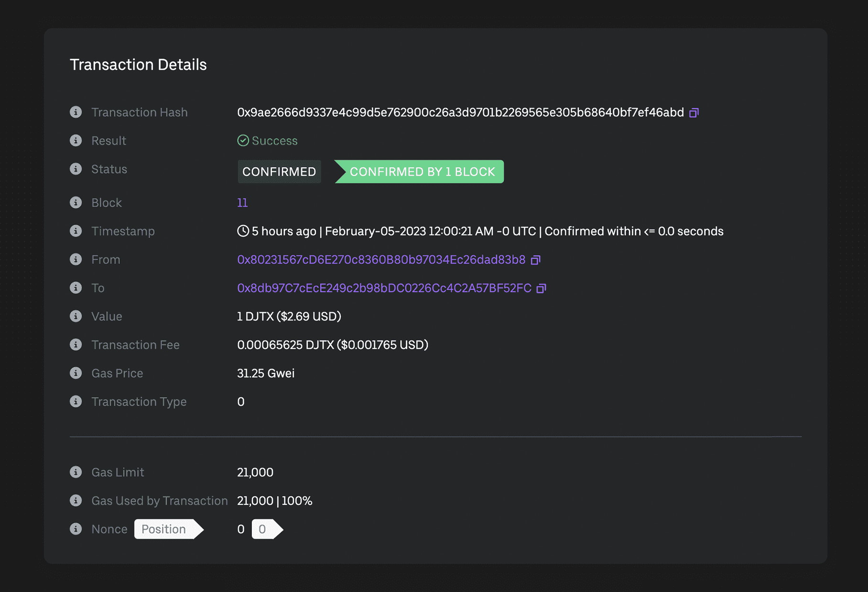Click info icon beside Result
This screenshot has height=592, width=868.
pos(76,140)
